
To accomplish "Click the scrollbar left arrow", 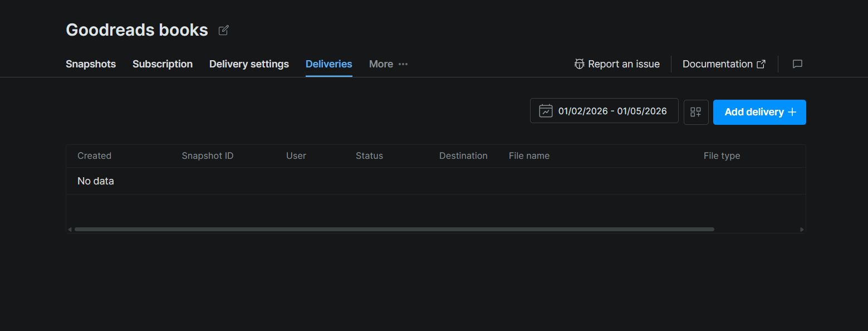I will pos(70,229).
